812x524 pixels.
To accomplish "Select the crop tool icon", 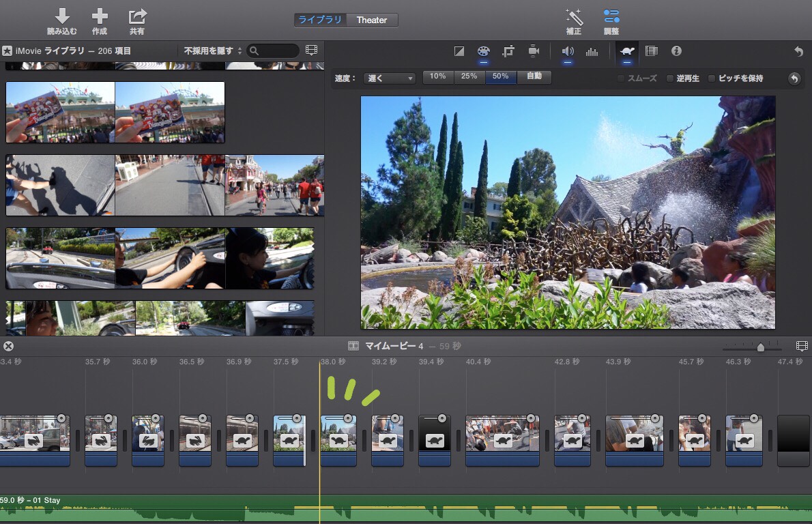I will (x=508, y=51).
